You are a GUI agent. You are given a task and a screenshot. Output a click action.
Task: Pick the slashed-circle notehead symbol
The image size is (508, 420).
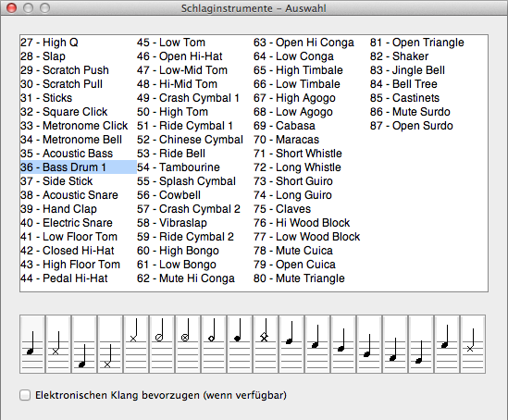[x=162, y=344]
